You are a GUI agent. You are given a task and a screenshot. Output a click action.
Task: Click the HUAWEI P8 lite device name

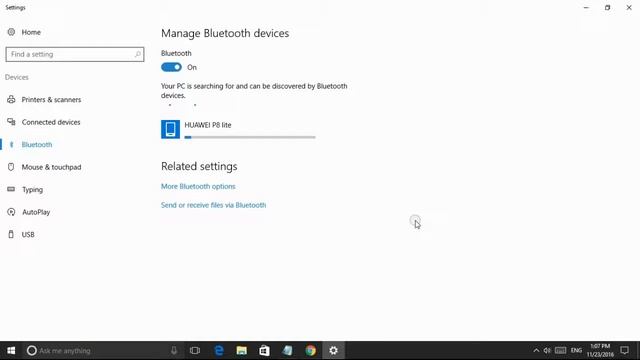pyautogui.click(x=208, y=125)
